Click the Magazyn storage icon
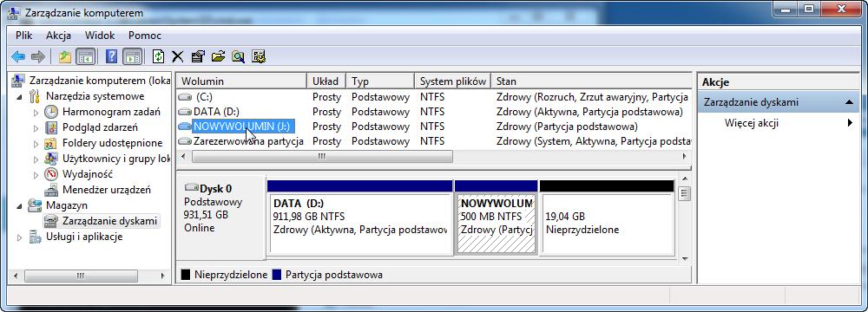The image size is (868, 312). pos(35,205)
